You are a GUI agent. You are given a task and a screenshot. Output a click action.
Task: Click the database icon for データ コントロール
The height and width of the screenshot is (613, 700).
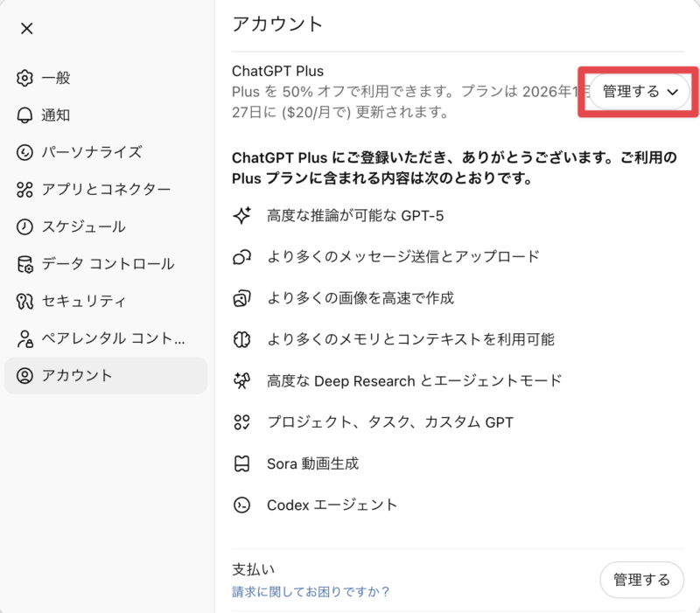[24, 263]
